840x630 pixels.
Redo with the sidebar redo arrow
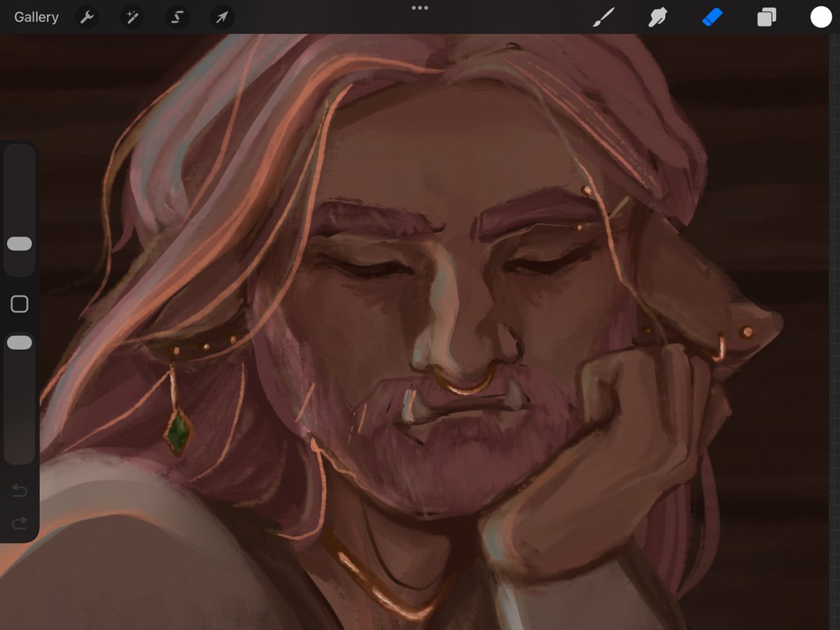pyautogui.click(x=20, y=522)
